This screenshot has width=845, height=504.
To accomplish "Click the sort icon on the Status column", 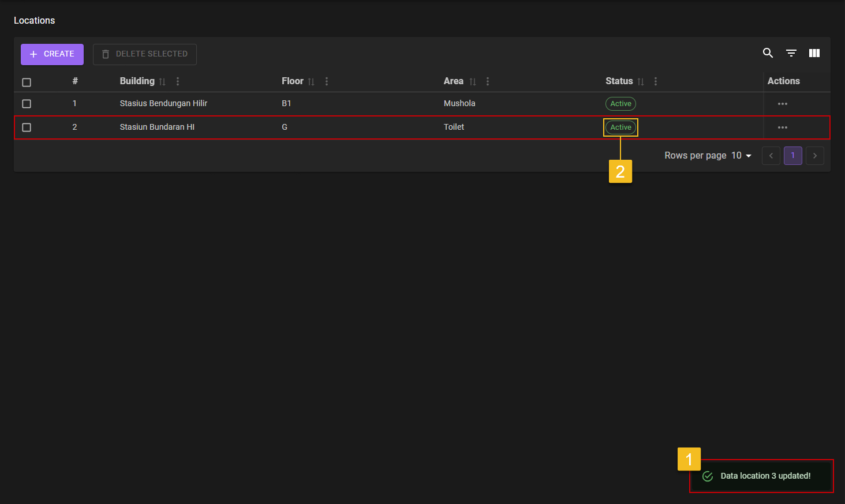I will [x=640, y=81].
